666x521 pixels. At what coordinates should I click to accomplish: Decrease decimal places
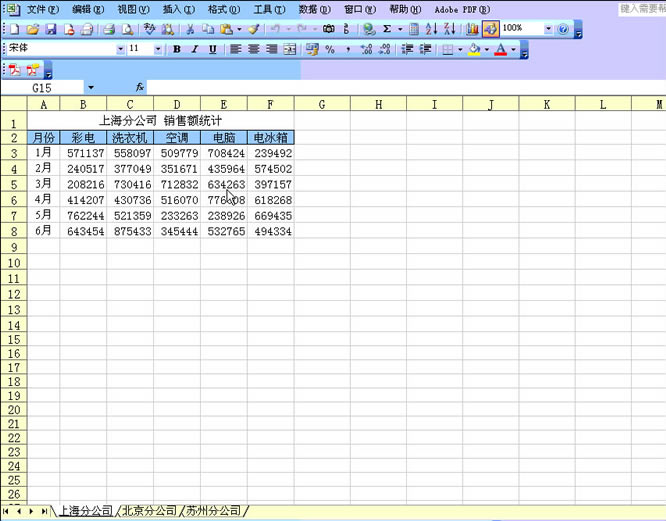384,49
